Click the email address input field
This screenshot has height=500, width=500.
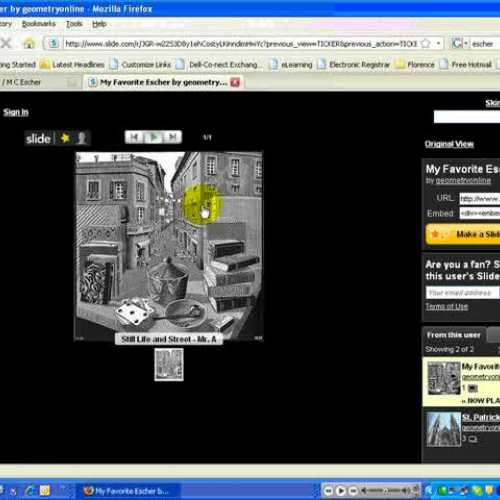(x=463, y=293)
